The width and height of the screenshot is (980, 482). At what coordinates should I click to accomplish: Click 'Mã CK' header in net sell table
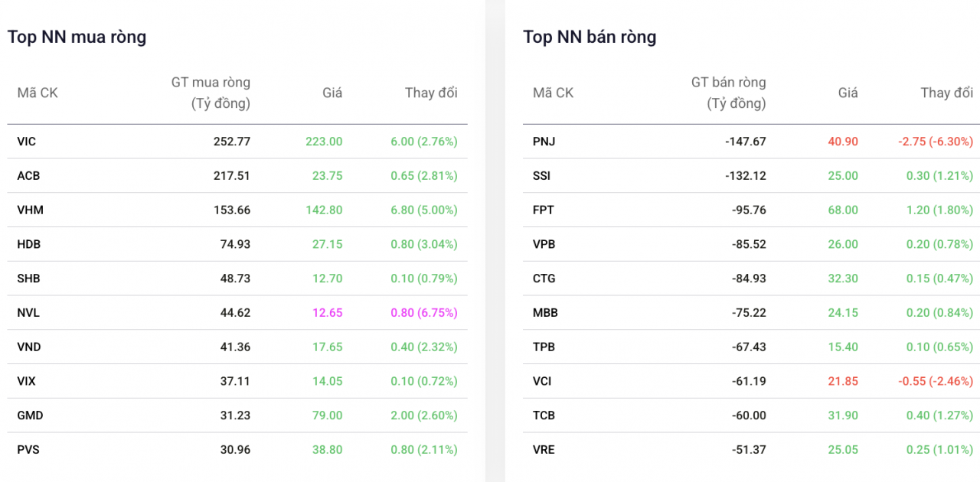click(553, 93)
